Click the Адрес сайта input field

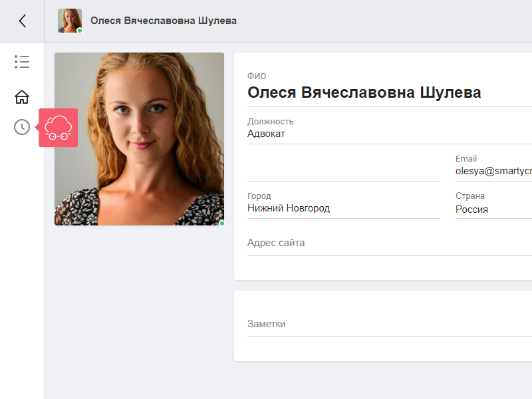point(390,243)
